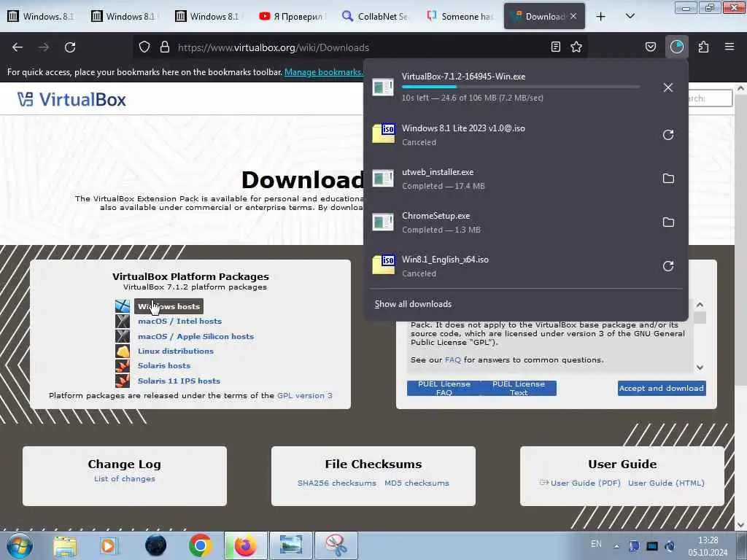This screenshot has height=560, width=747.
Task: Expand list all tabs dropdown
Action: point(630,17)
